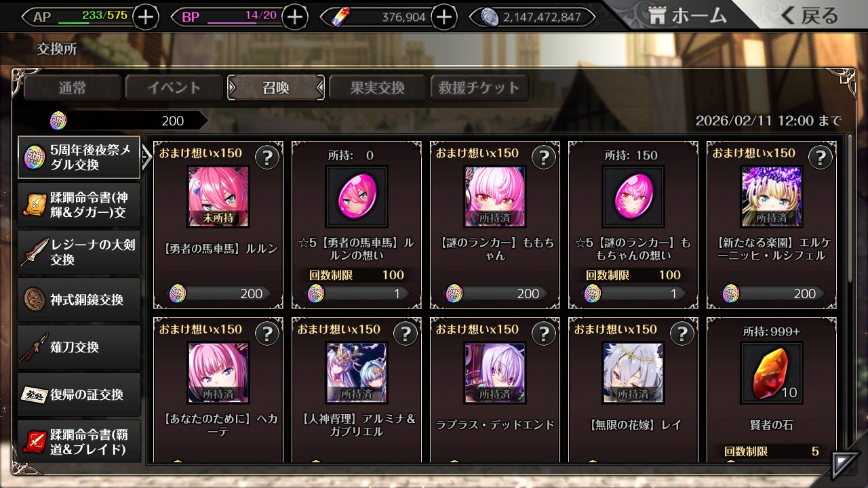The height and width of the screenshot is (488, 868).
Task: Open help icon on the ラプラス・デッドエンド card
Action: (x=544, y=333)
